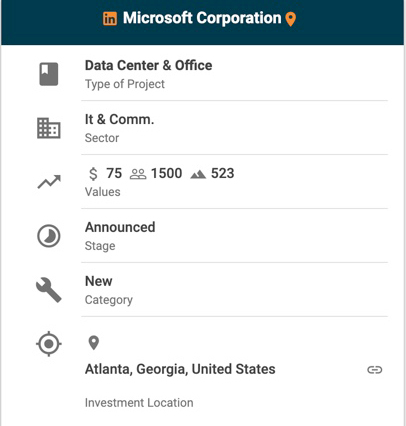Screen dimensions: 406x426
Task: Click the target crosshair investment location icon
Action: click(x=49, y=344)
